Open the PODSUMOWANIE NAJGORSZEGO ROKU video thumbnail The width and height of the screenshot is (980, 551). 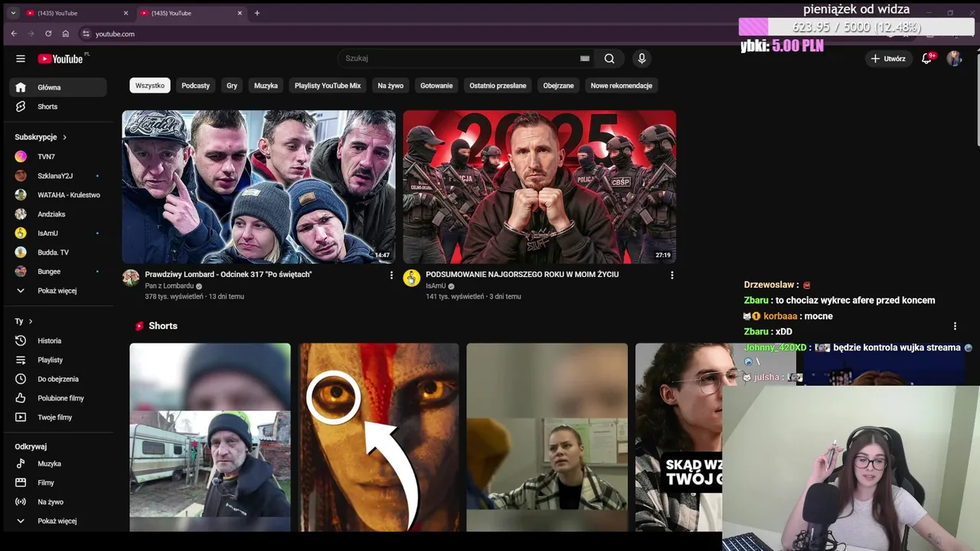(540, 187)
